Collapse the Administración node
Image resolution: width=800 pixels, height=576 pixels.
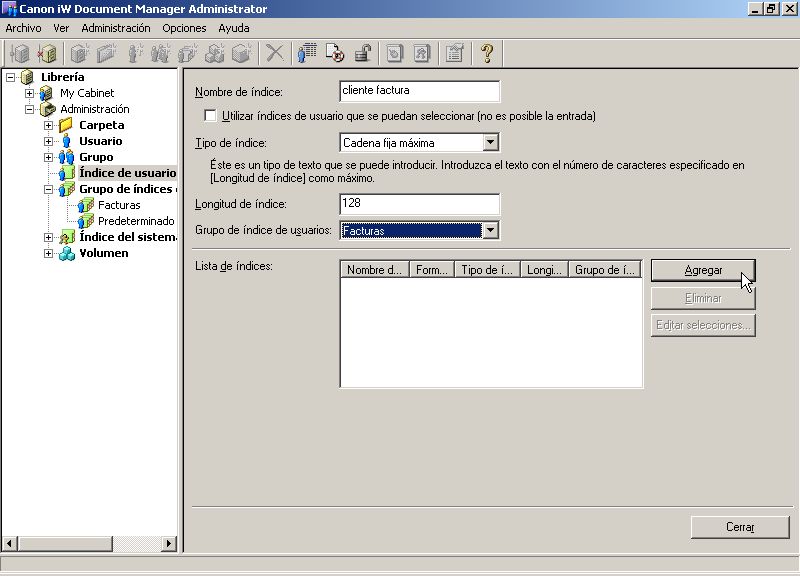(x=30, y=109)
